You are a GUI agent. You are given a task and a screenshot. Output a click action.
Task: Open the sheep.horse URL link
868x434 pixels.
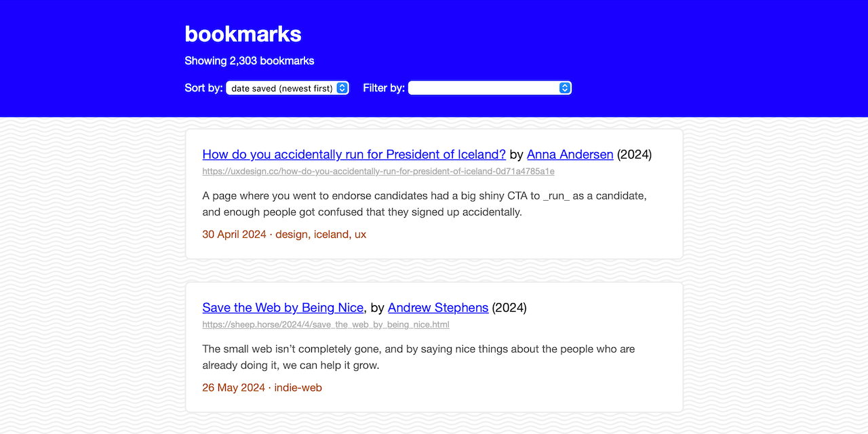(x=325, y=325)
